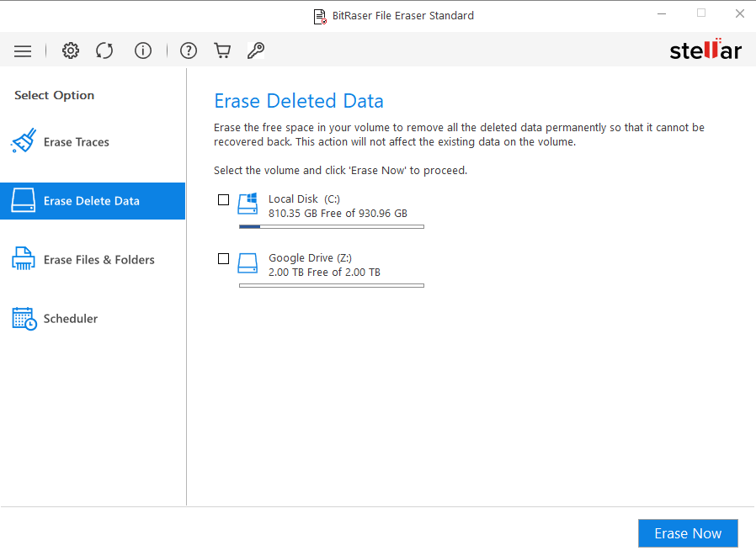Viewport: 756px width, 556px height.
Task: Click the 'Select Option' sidebar header
Action: click(x=55, y=95)
